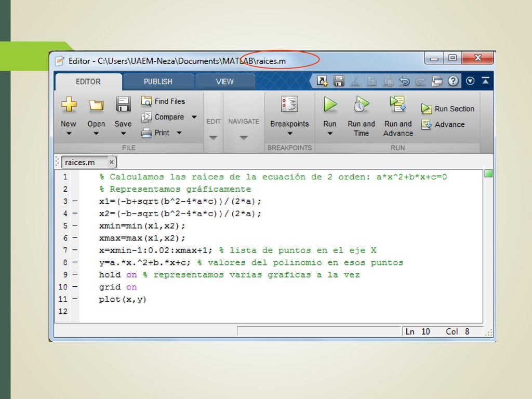Switch to the VIEW tab
This screenshot has height=399, width=532.
(x=224, y=82)
